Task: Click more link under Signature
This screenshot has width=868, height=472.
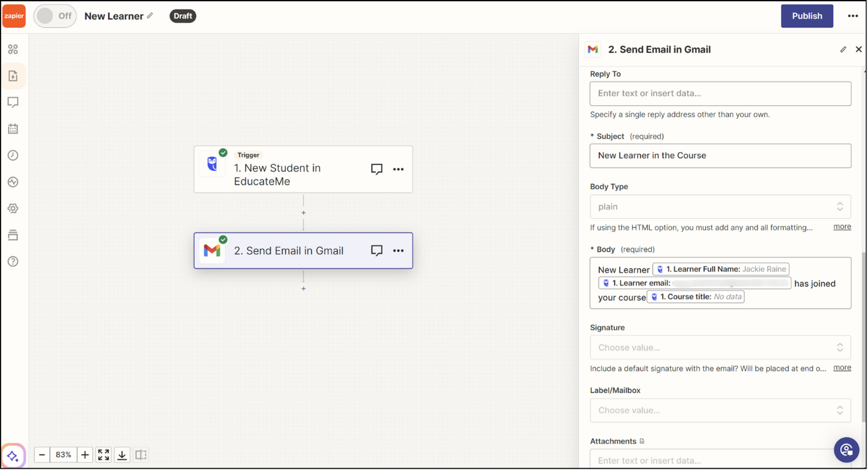Action: pyautogui.click(x=842, y=367)
